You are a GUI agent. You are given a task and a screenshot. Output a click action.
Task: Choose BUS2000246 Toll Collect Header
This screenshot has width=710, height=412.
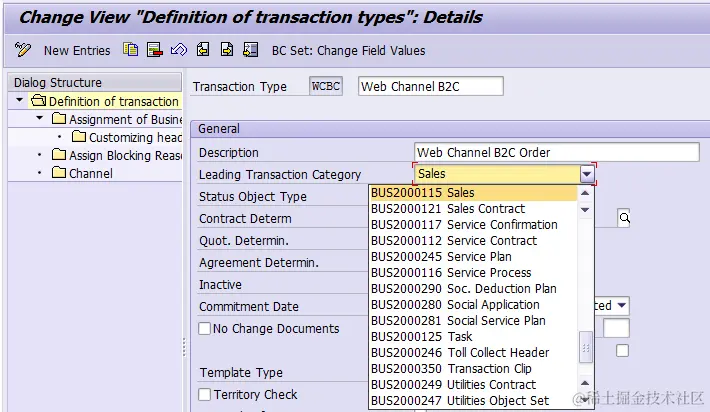[473, 353]
